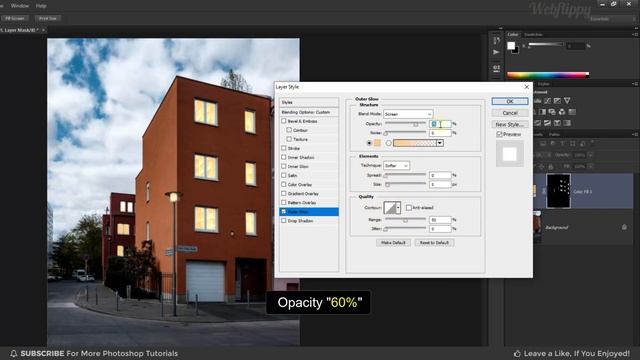
Task: Select the Curves adjustment icon
Action: 547,100
